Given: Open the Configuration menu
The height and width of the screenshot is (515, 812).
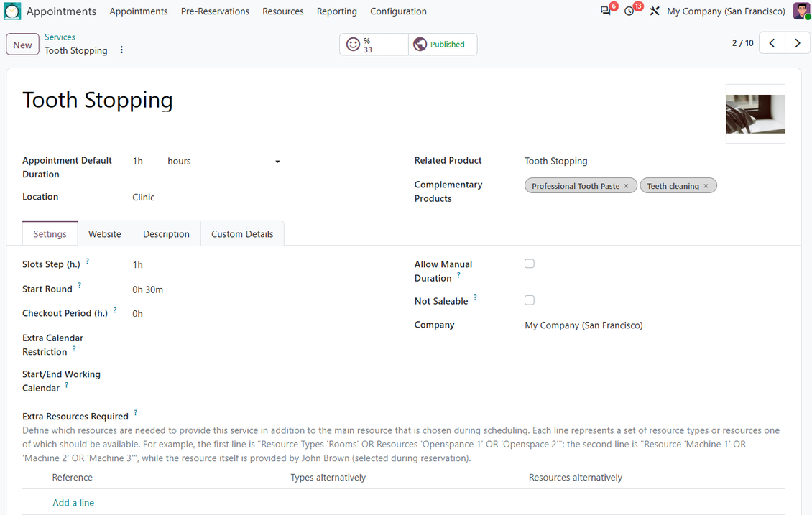Looking at the screenshot, I should 398,11.
